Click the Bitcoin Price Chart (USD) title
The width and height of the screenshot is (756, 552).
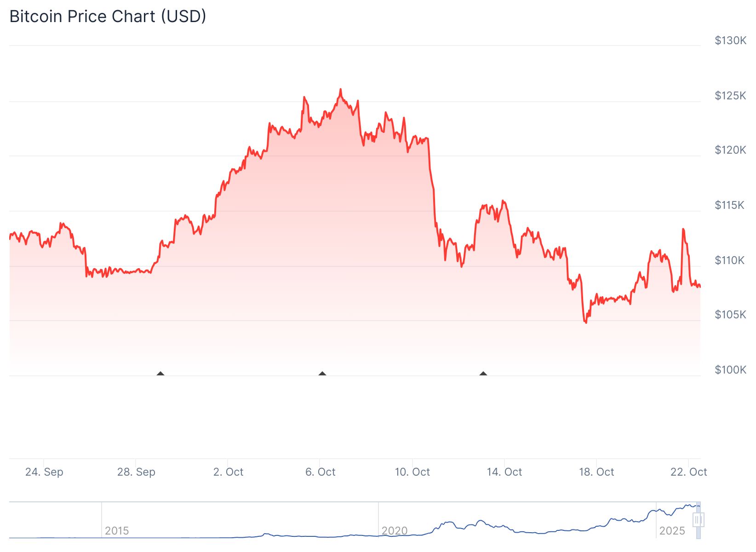point(108,17)
